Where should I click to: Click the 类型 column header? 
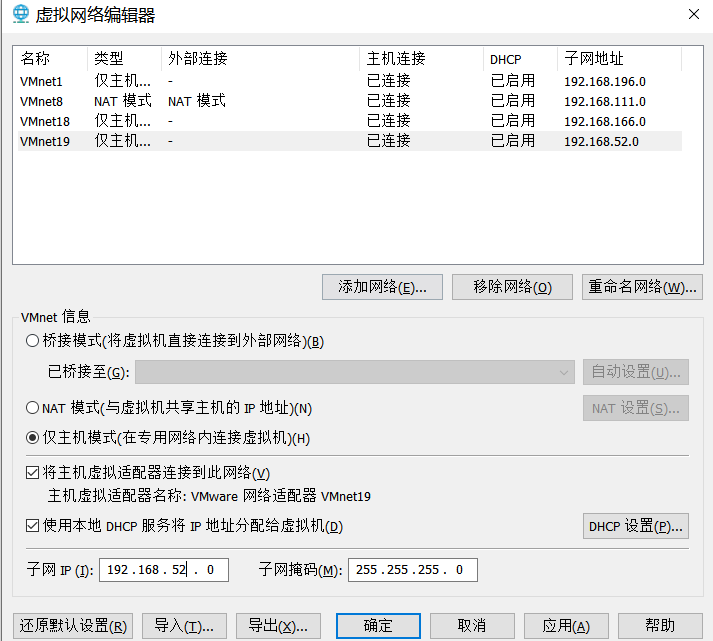pyautogui.click(x=124, y=59)
